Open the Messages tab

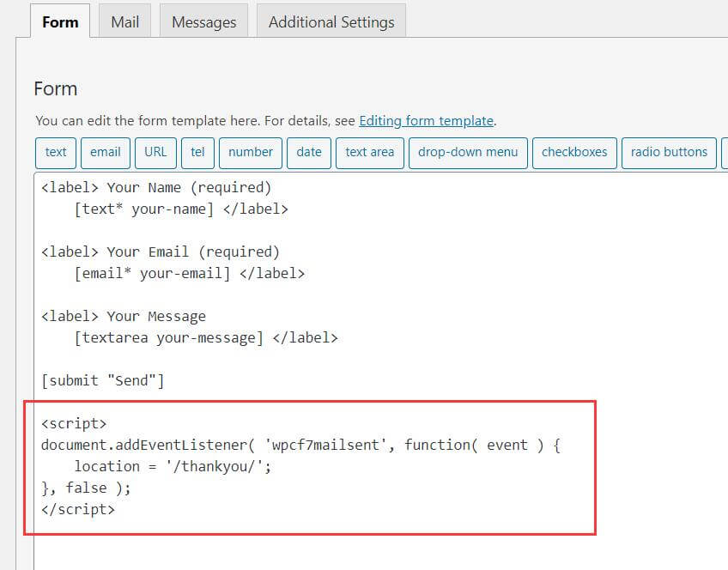coord(204,22)
